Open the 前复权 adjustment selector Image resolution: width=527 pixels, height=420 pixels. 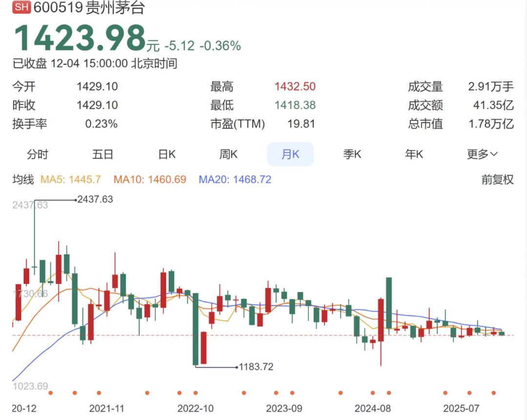497,180
